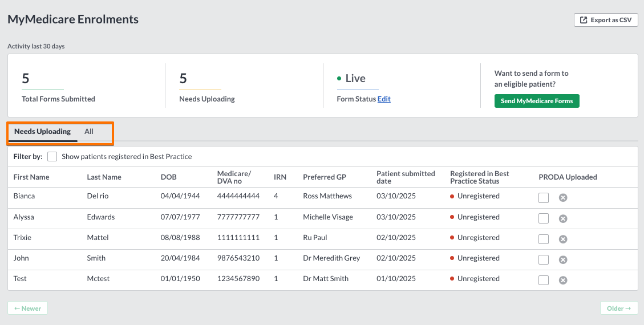Click the MyMedicare Enrolments heading

pyautogui.click(x=73, y=19)
